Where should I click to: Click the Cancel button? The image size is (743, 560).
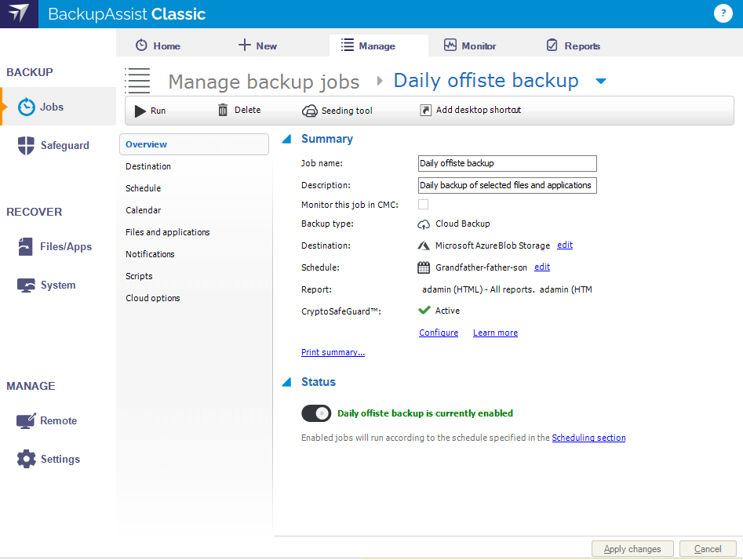coord(708,549)
